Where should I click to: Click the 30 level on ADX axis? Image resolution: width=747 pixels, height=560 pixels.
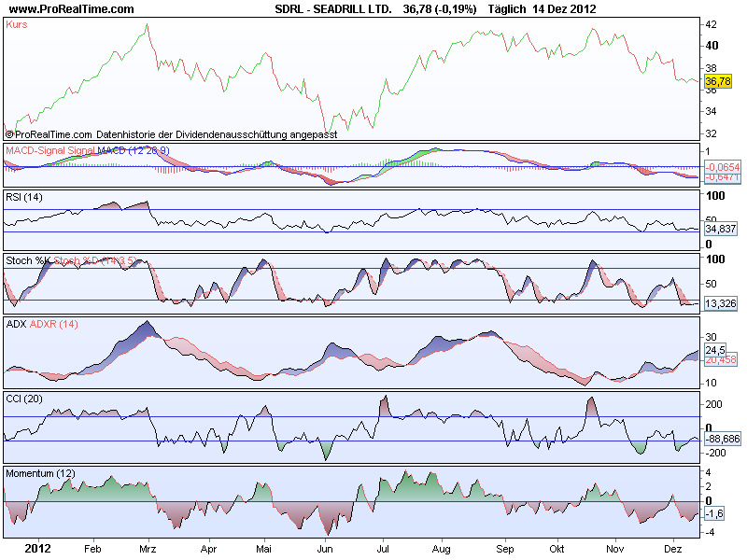pyautogui.click(x=711, y=337)
